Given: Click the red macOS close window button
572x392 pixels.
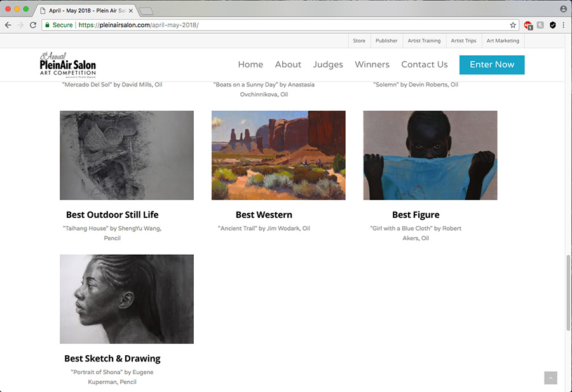Looking at the screenshot, I should (x=8, y=9).
